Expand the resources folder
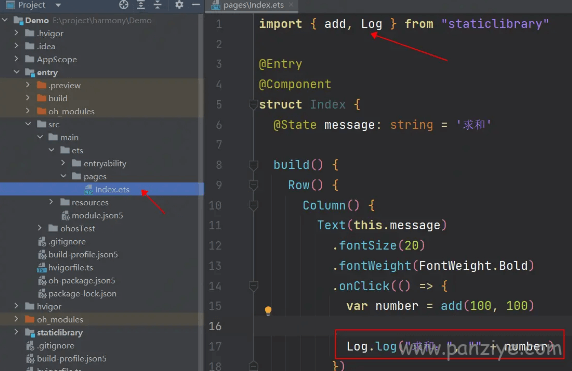Image resolution: width=572 pixels, height=371 pixels. [x=52, y=202]
